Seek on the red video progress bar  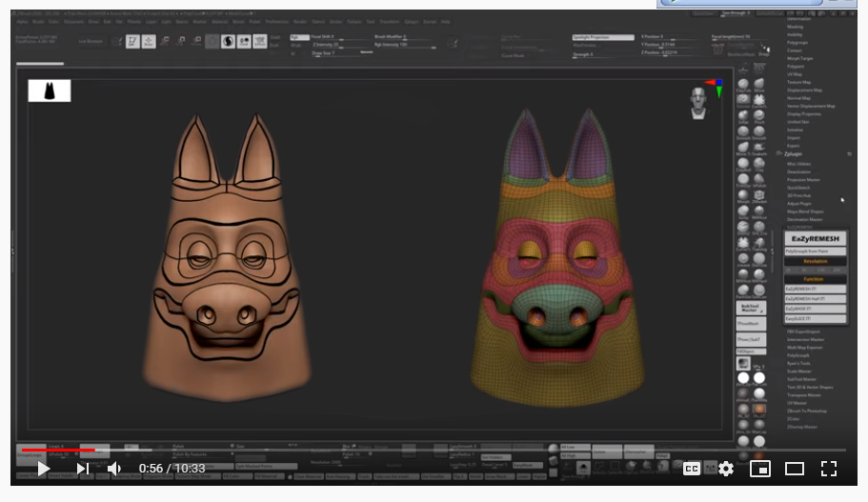pos(434,450)
